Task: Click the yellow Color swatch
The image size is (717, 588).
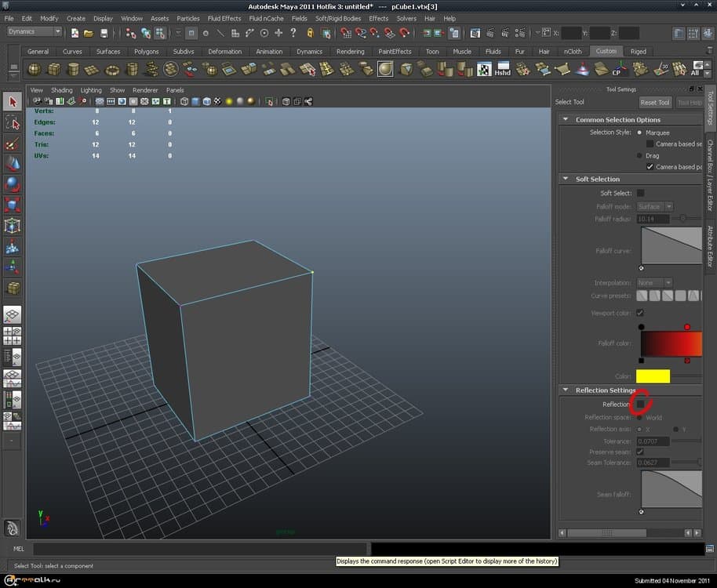Action: pos(653,377)
